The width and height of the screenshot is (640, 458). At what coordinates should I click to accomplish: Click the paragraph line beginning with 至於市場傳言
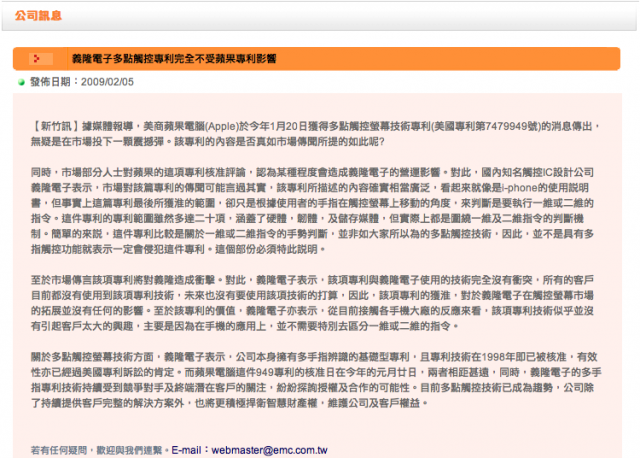point(312,280)
